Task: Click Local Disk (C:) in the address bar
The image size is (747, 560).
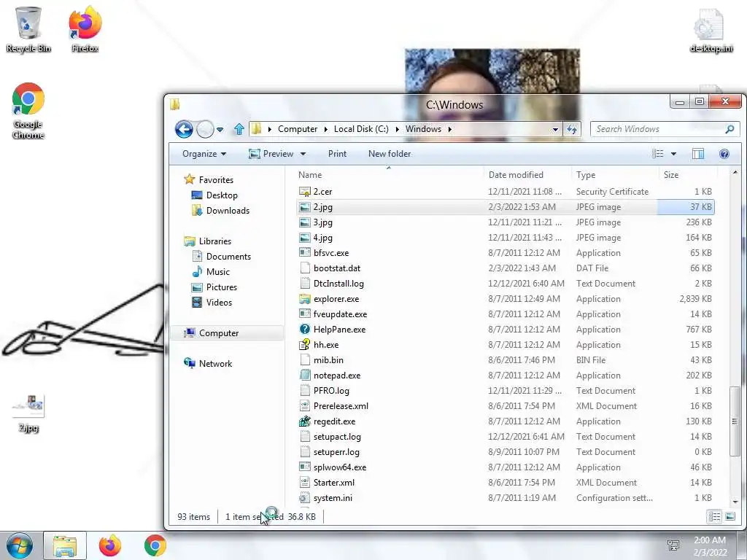Action: [361, 129]
